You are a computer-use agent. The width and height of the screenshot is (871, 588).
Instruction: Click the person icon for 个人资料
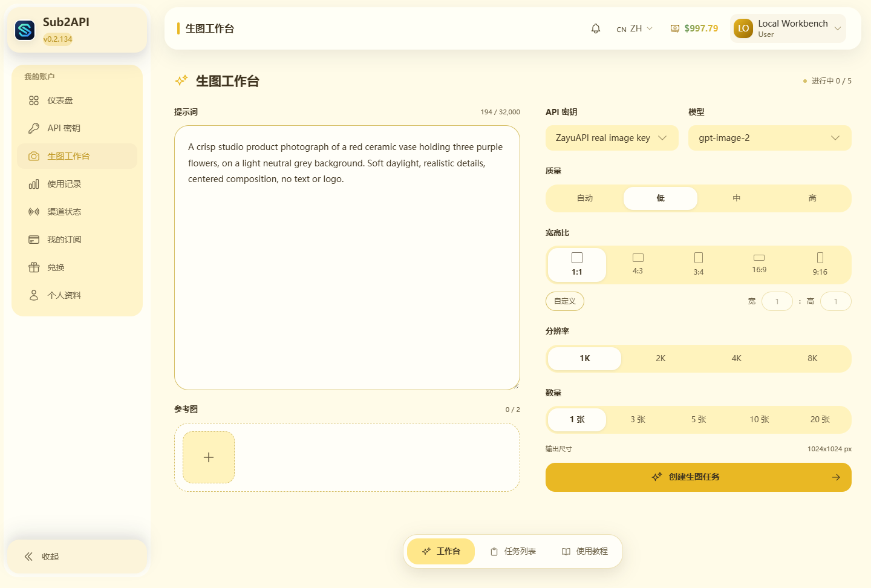(34, 295)
